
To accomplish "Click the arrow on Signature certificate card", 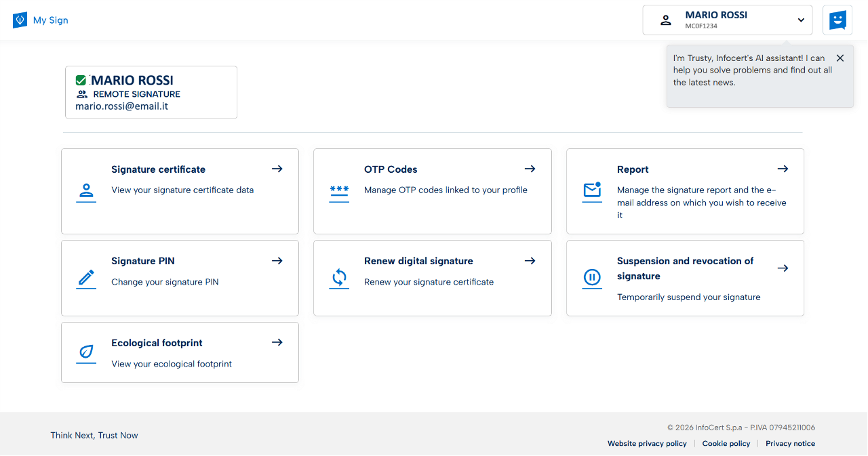I will click(x=277, y=169).
